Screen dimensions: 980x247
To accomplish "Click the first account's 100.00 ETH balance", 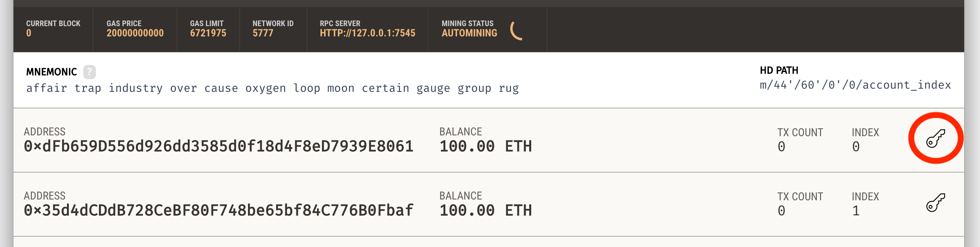I will [486, 146].
